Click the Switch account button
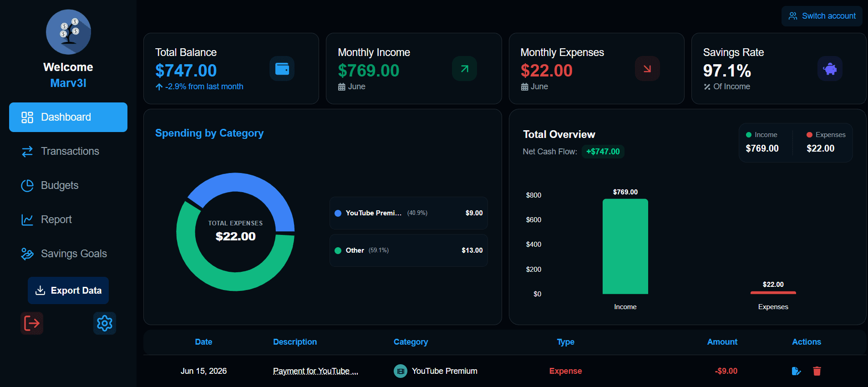 pos(822,16)
